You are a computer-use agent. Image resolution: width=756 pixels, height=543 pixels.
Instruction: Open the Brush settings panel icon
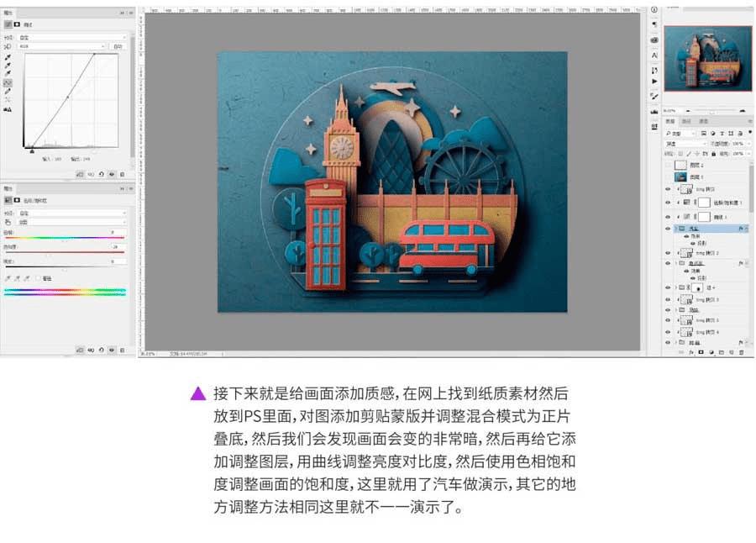click(654, 97)
